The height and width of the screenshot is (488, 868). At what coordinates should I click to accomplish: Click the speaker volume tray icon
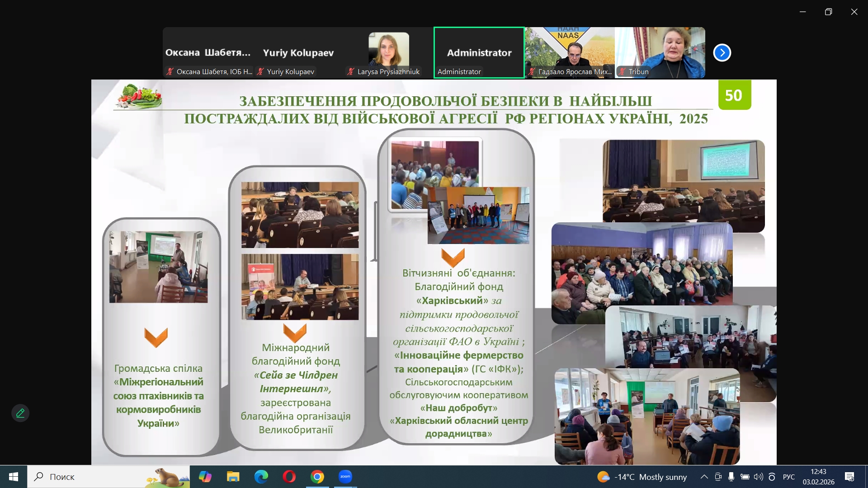pos(758,477)
